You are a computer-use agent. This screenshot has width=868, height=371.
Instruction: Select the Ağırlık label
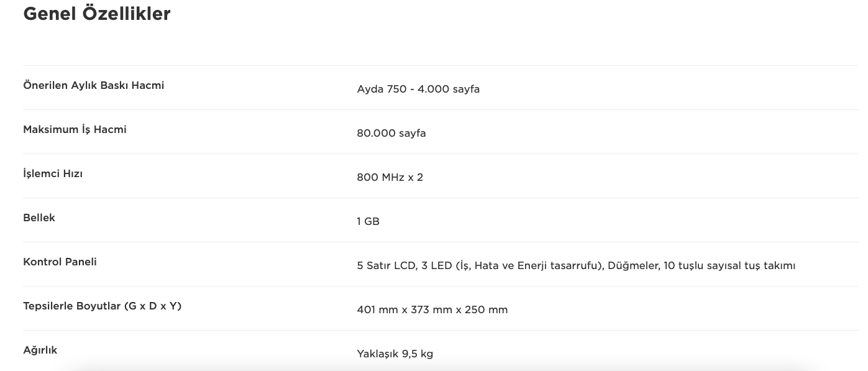point(40,350)
